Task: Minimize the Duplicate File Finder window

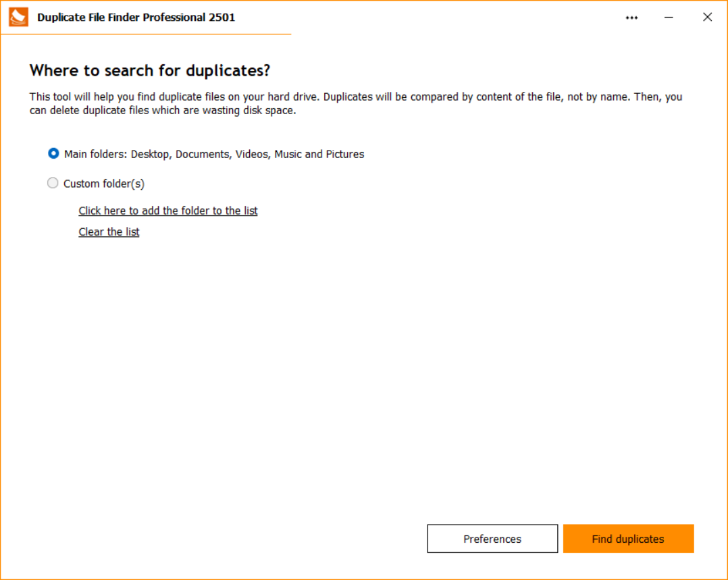Action: point(669,18)
